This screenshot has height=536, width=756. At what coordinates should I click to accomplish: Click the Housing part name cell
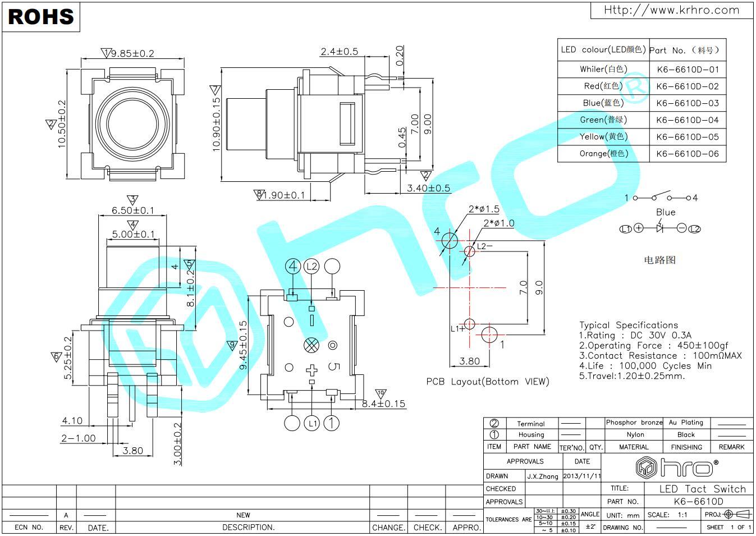tap(532, 434)
